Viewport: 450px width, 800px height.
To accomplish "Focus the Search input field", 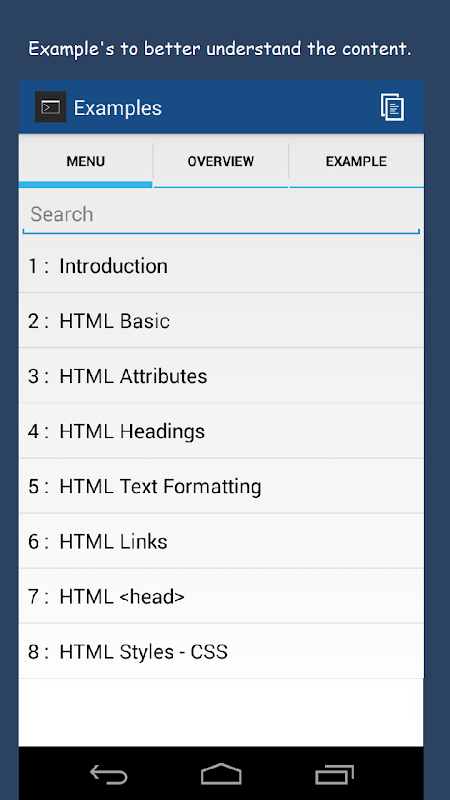I will pos(221,215).
